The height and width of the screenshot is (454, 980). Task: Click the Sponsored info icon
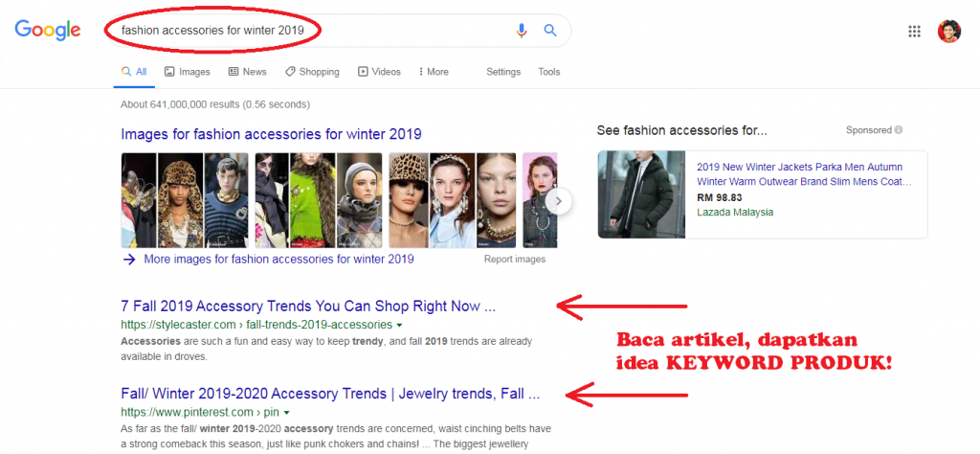[899, 130]
